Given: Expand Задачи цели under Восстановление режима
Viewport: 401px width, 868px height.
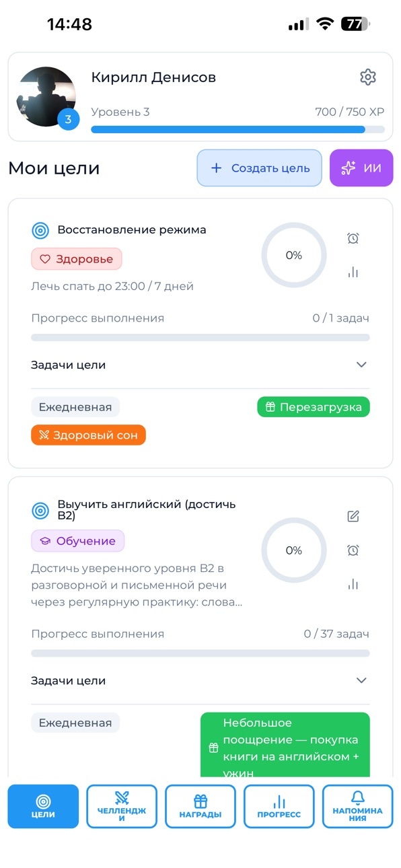Looking at the screenshot, I should (x=200, y=365).
